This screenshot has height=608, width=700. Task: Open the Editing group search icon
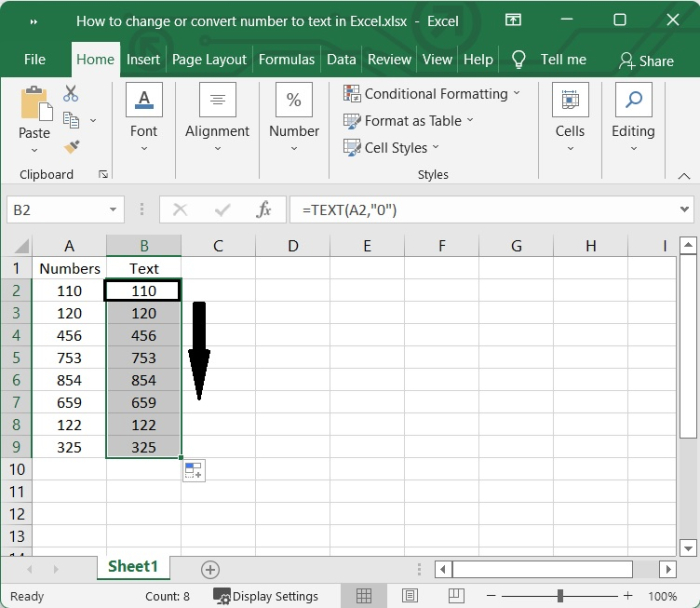point(633,101)
